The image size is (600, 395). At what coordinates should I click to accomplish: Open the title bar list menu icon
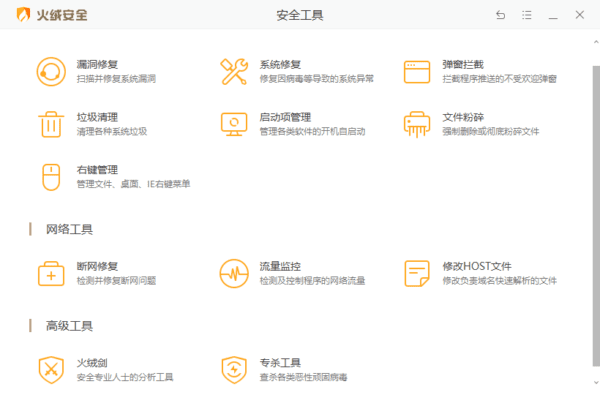point(527,15)
